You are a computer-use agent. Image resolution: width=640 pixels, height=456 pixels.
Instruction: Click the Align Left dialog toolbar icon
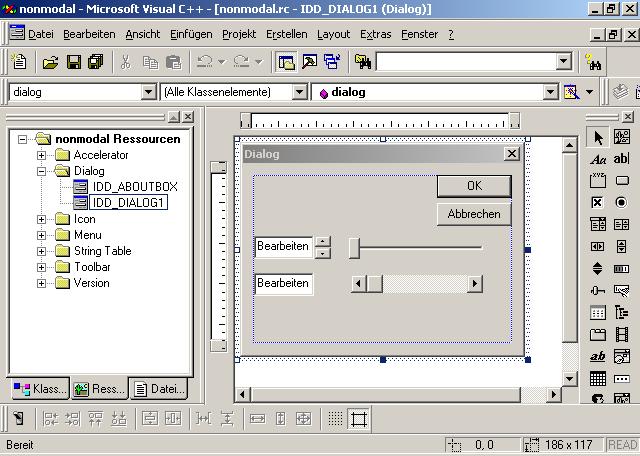51,418
